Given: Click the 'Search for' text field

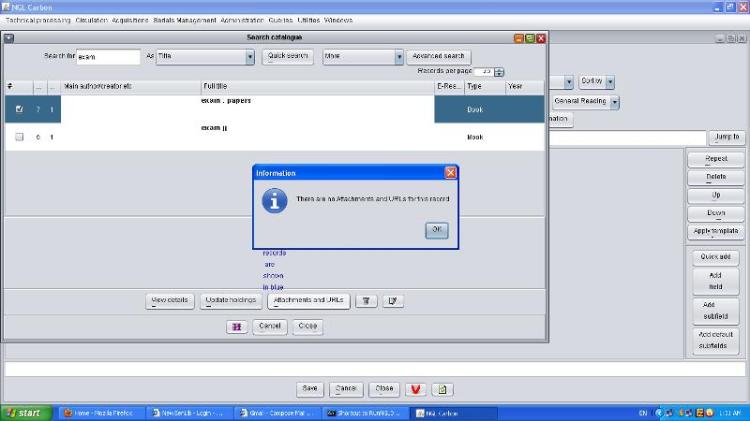Looking at the screenshot, I should [108, 57].
